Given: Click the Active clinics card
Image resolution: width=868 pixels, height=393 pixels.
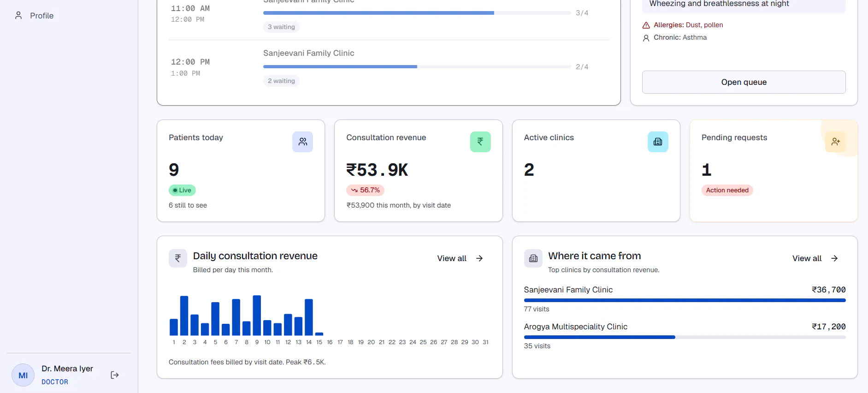Looking at the screenshot, I should [596, 171].
